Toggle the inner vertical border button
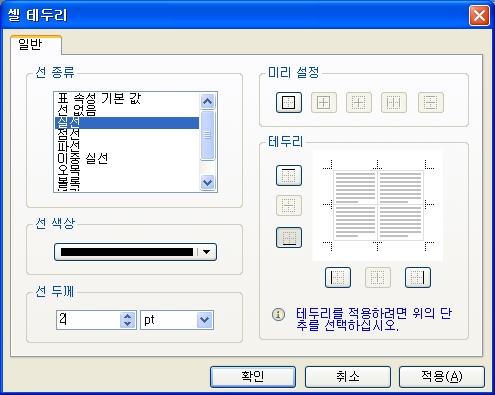This screenshot has height=395, width=495. coord(378,277)
